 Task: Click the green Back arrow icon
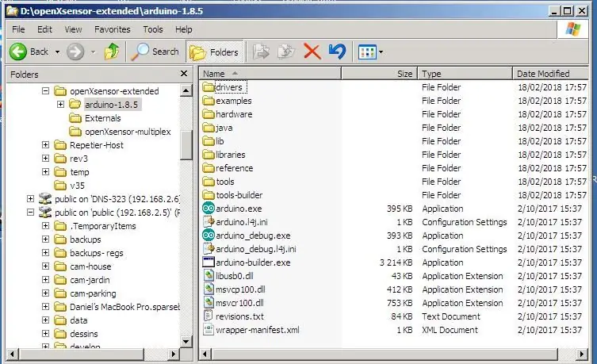pyautogui.click(x=18, y=52)
